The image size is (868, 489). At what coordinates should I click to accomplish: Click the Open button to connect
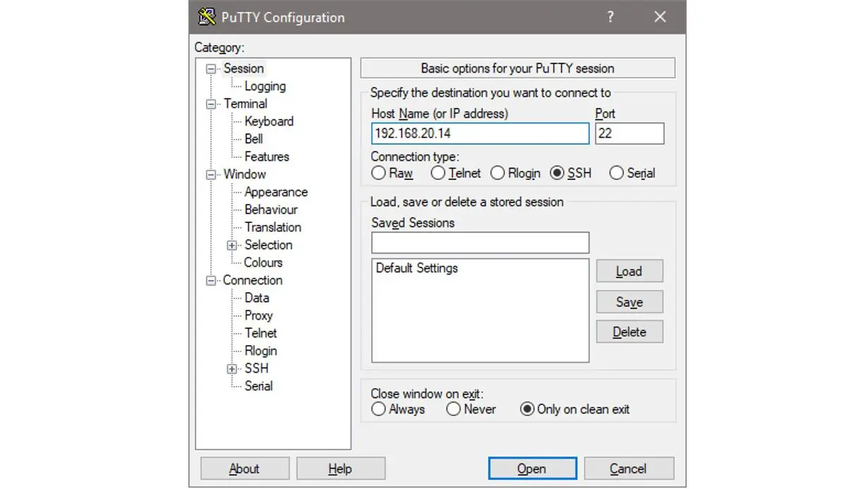[x=532, y=469]
